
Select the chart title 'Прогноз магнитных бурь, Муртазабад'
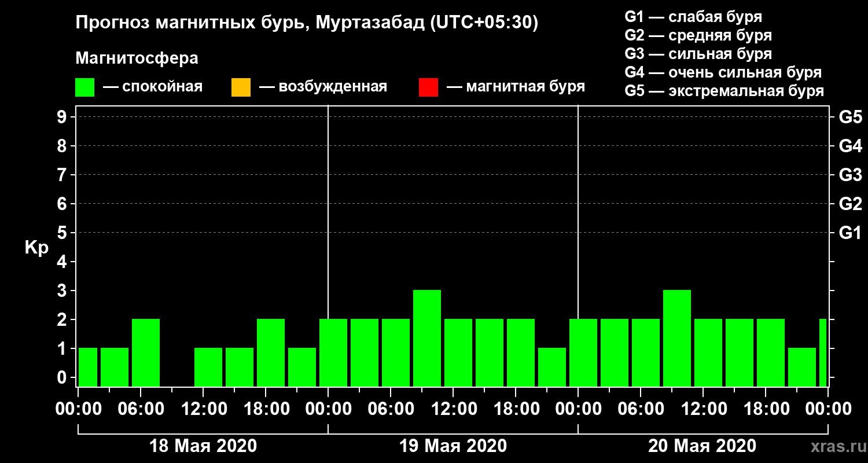coord(251,23)
